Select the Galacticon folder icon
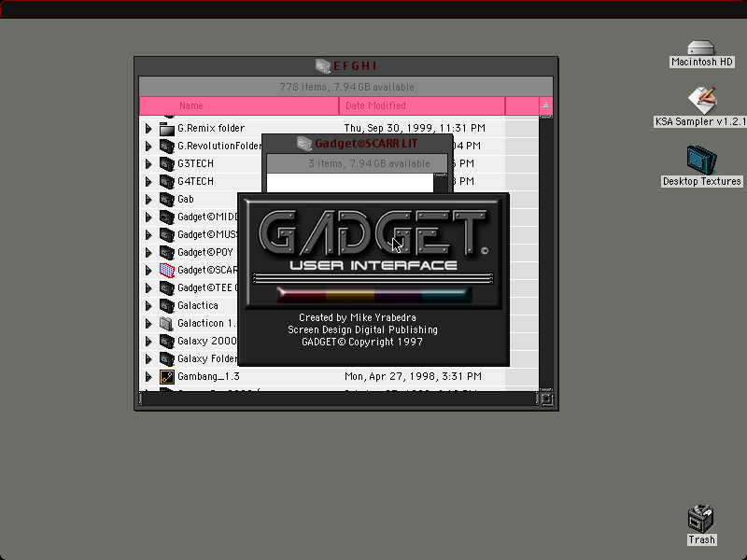The height and width of the screenshot is (560, 747). pos(167,323)
